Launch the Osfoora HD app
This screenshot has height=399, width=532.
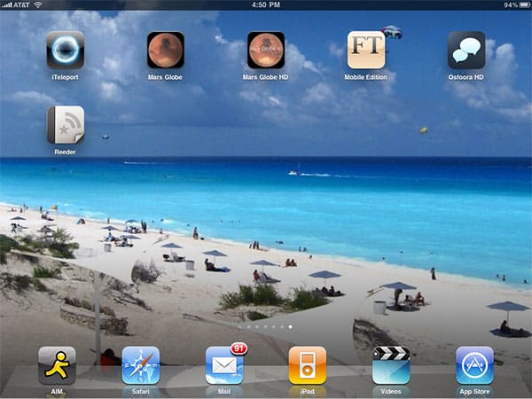pos(466,51)
